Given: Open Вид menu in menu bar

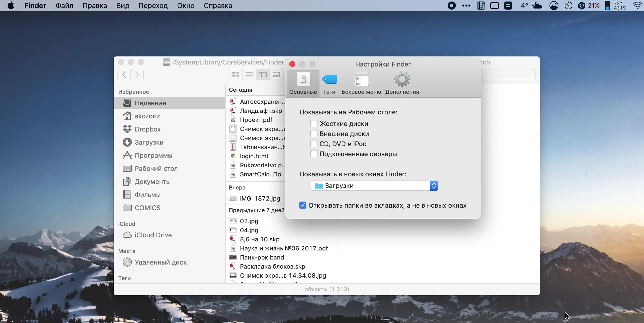Looking at the screenshot, I should 122,5.
